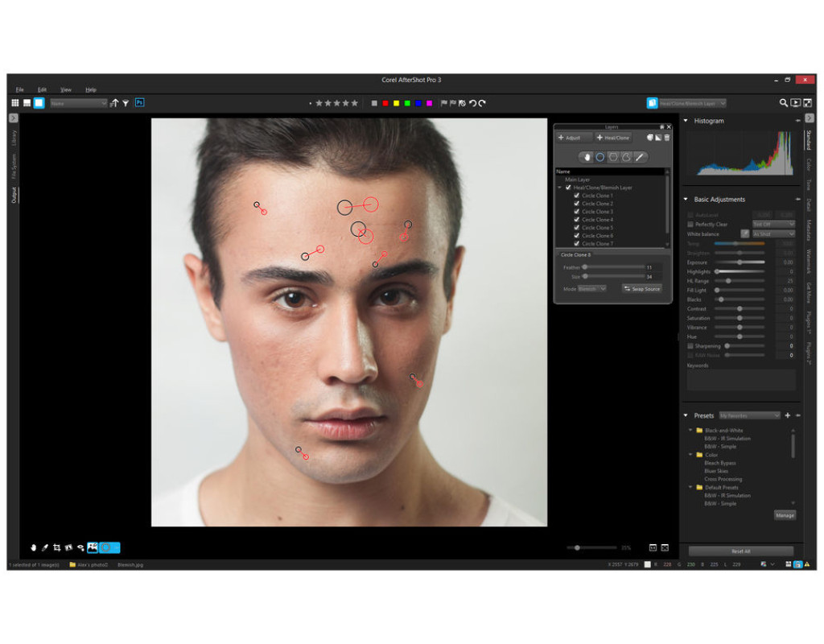
Task: Open the Mode Blemish dropdown
Action: tap(591, 288)
